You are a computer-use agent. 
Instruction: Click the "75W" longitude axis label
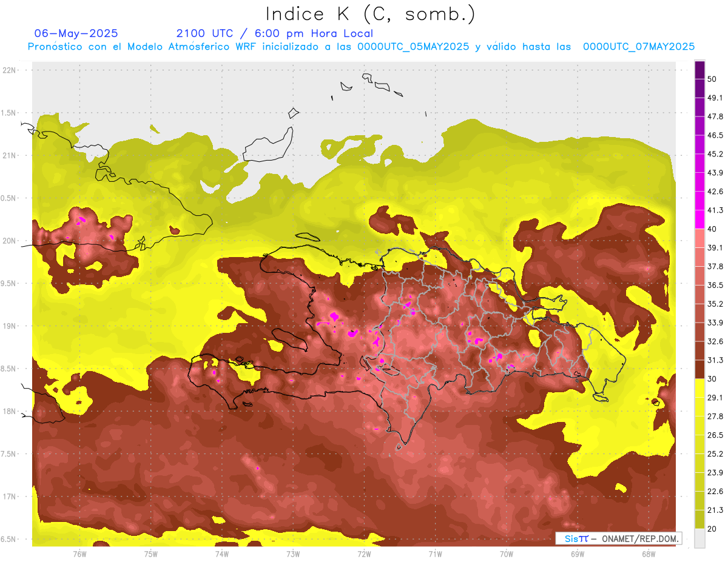(x=150, y=554)
